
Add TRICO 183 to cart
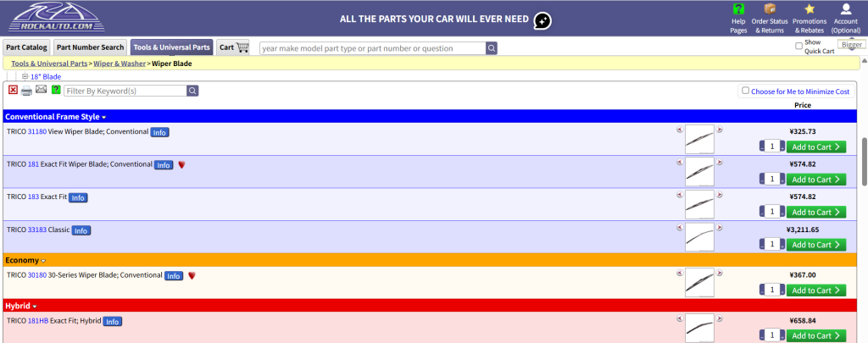click(816, 212)
